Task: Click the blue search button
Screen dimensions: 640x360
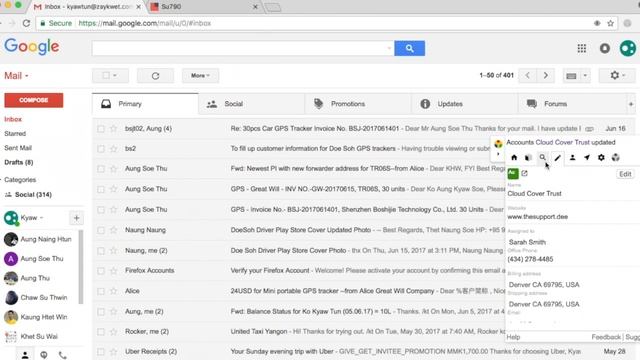Action: (x=409, y=48)
